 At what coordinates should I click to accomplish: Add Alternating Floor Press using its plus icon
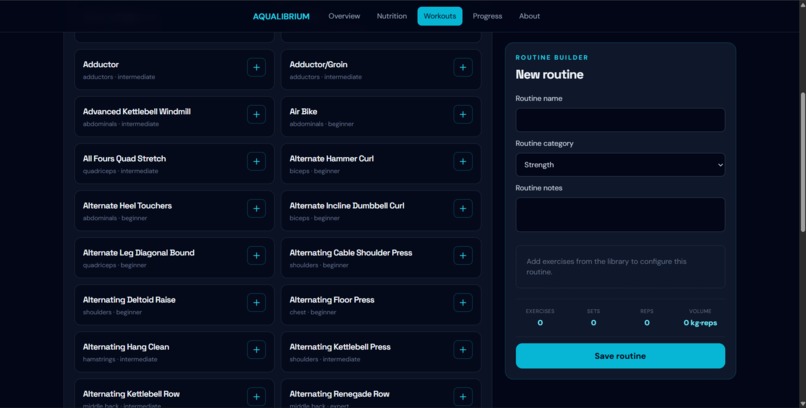click(463, 303)
